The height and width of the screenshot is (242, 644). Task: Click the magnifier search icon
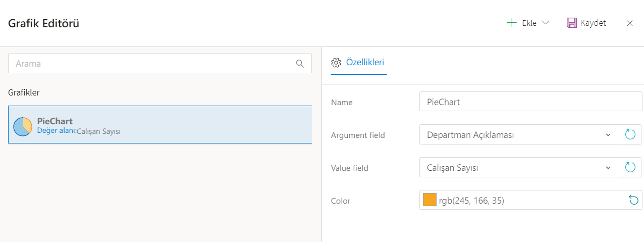300,64
